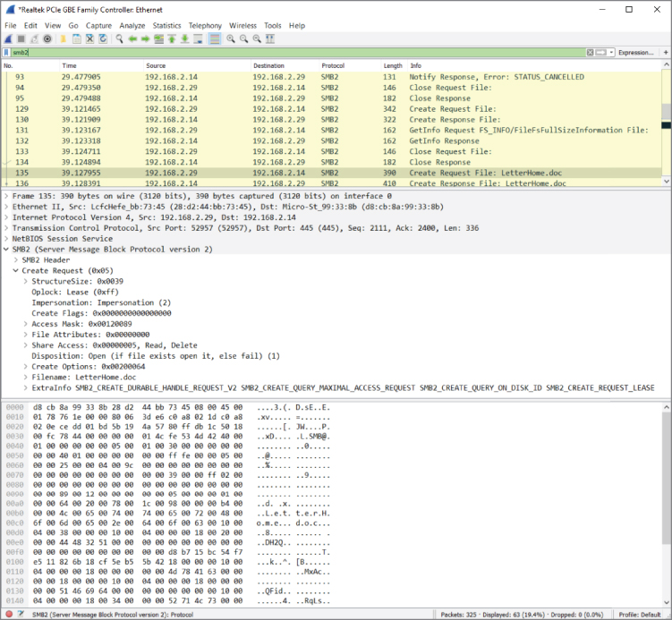The width and height of the screenshot is (672, 620).
Task: Restart the current capture
Action: point(34,39)
